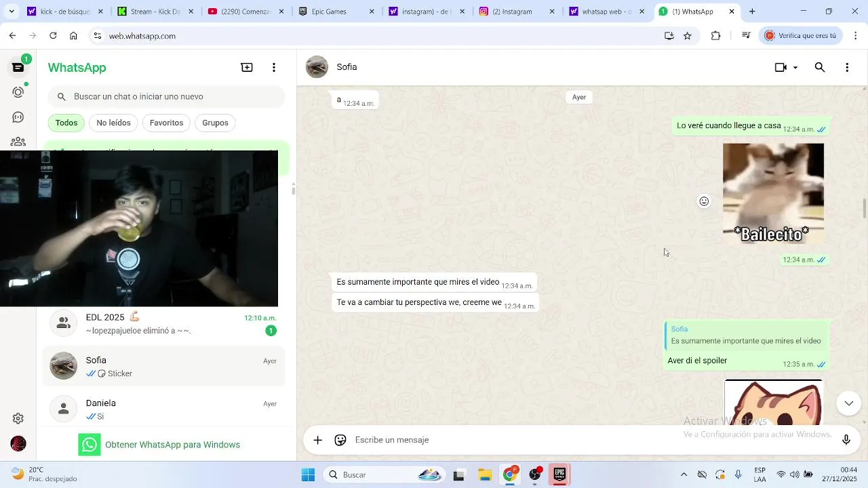React to the Bailecito sticker with emoji
The height and width of the screenshot is (488, 868).
click(704, 201)
